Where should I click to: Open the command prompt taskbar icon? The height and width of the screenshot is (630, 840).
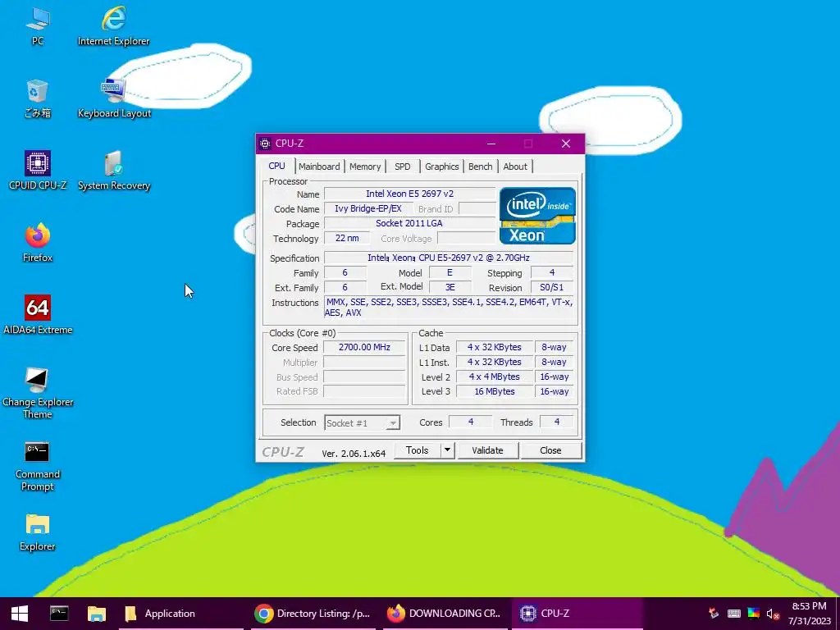(59, 614)
